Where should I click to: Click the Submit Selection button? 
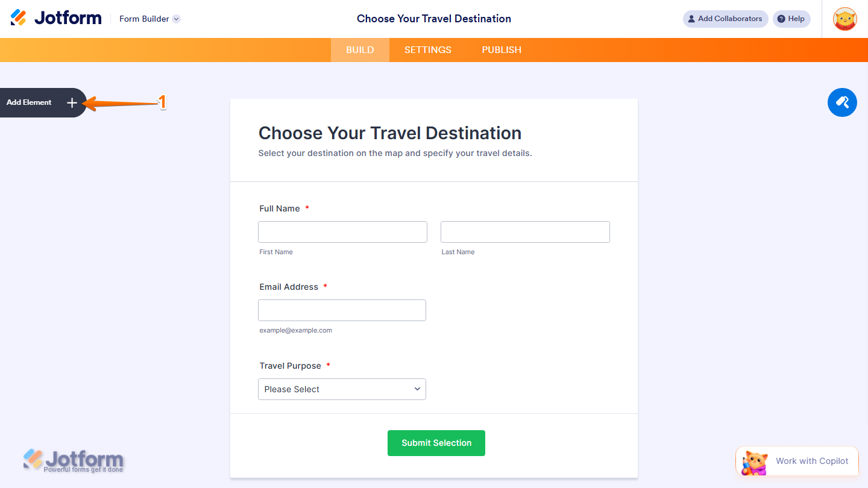pos(436,443)
